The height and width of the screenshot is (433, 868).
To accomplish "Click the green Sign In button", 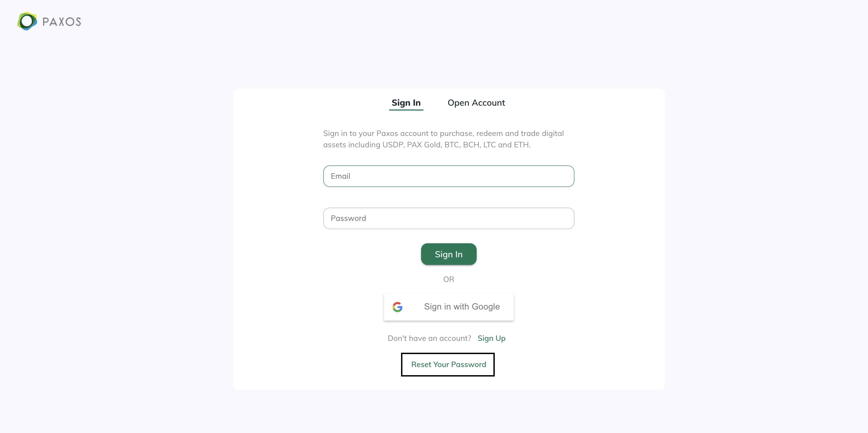I will point(449,254).
